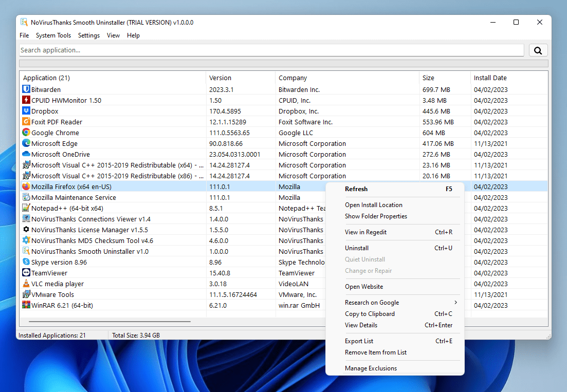
Task: Click the NoVirusThanks License Manager icon
Action: pyautogui.click(x=26, y=230)
